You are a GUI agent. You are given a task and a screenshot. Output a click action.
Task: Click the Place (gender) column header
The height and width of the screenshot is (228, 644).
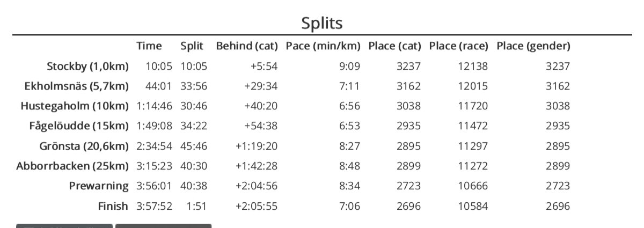click(x=533, y=46)
